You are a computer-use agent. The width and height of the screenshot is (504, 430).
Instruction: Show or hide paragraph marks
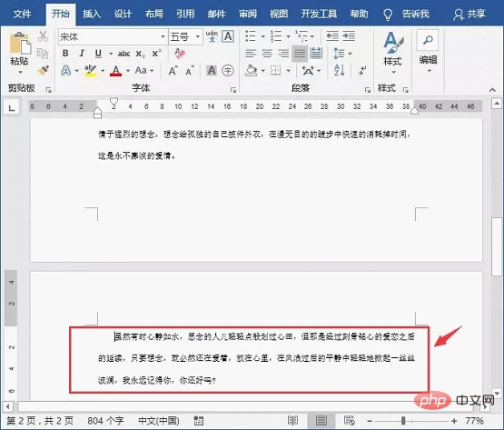[x=363, y=70]
